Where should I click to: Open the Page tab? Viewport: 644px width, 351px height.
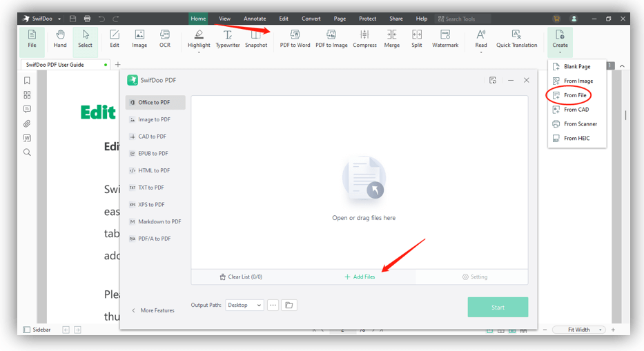tap(340, 19)
